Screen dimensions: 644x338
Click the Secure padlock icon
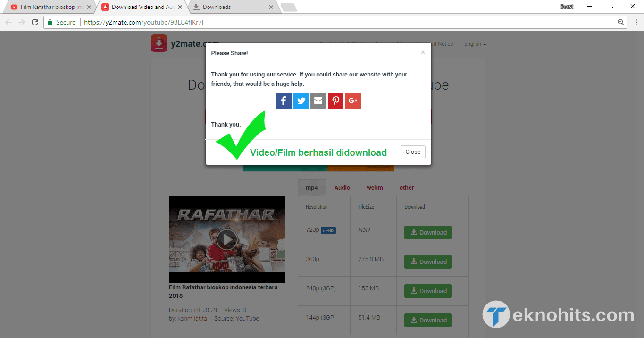coord(50,22)
